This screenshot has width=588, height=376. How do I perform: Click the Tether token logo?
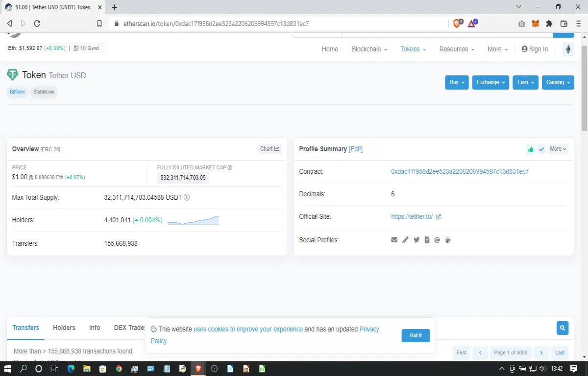click(x=12, y=75)
